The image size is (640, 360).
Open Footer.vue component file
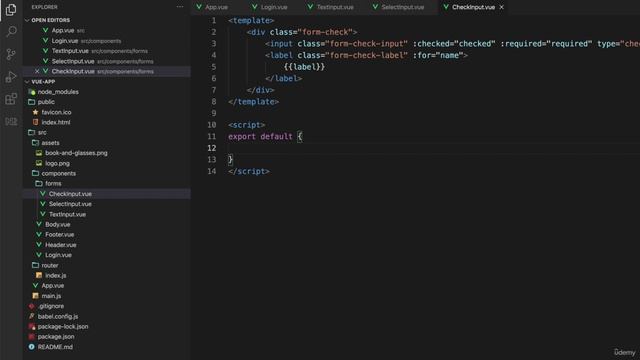[59, 235]
